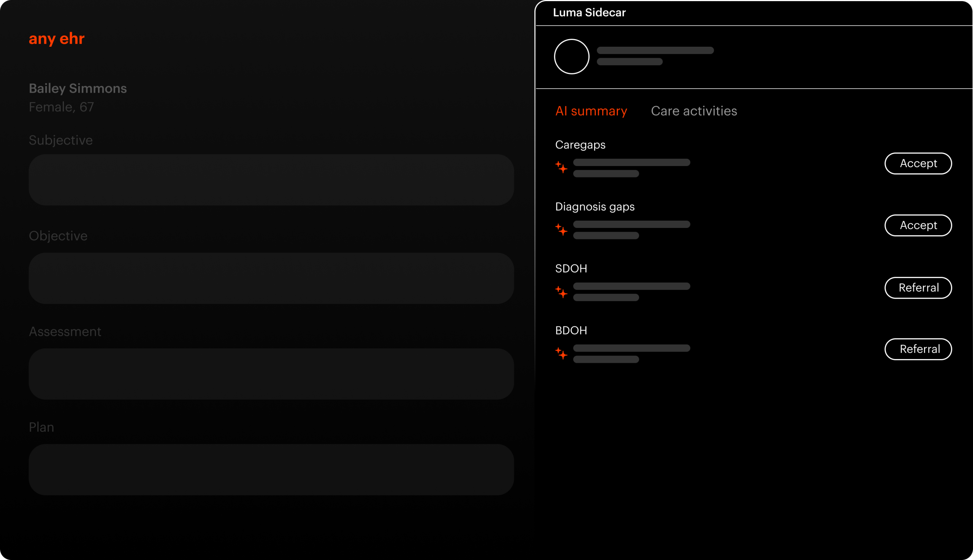This screenshot has height=560, width=973.
Task: Click the sparkle icon under Caregaps
Action: [561, 167]
